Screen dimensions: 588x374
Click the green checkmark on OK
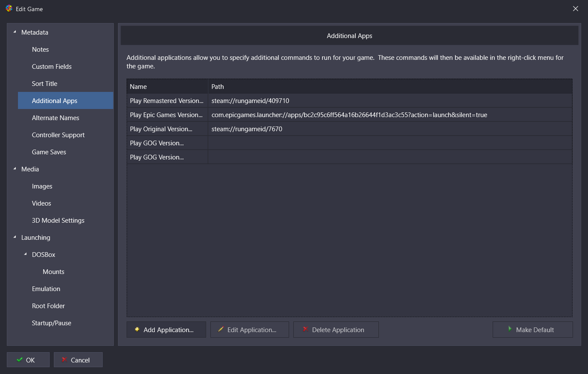(x=20, y=360)
